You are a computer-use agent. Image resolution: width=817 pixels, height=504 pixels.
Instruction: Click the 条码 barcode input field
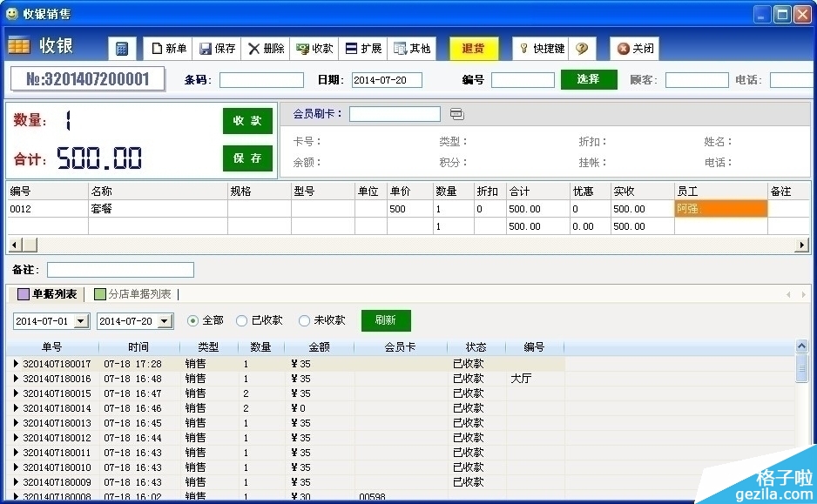click(x=261, y=80)
